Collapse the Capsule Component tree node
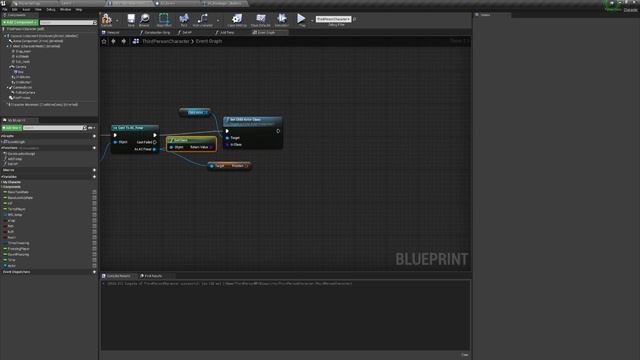This screenshot has width=640, height=360. [5, 36]
